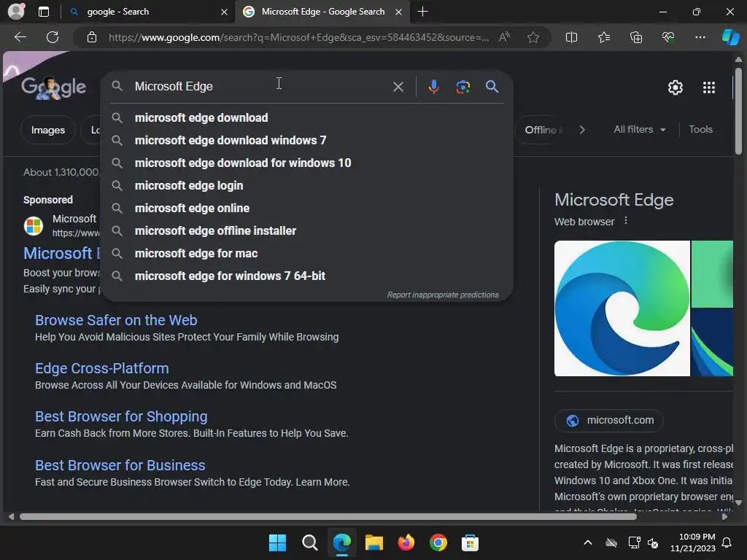This screenshot has height=560, width=747.
Task: Choose suggestion 'microsoft edge download windows 7'
Action: [307, 140]
